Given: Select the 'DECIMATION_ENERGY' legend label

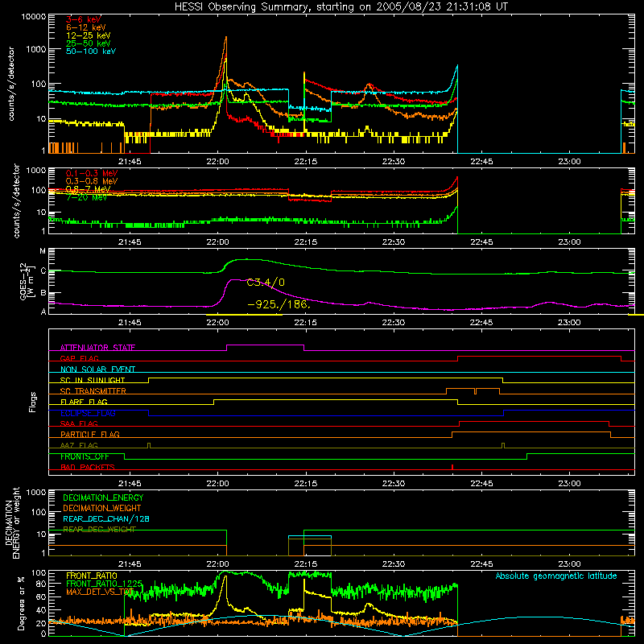Looking at the screenshot, I should tap(103, 497).
